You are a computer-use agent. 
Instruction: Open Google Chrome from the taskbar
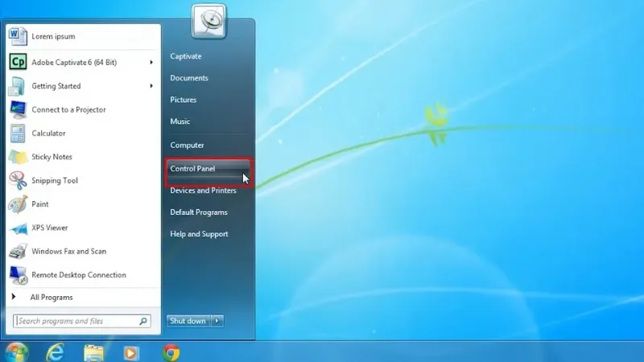point(171,352)
